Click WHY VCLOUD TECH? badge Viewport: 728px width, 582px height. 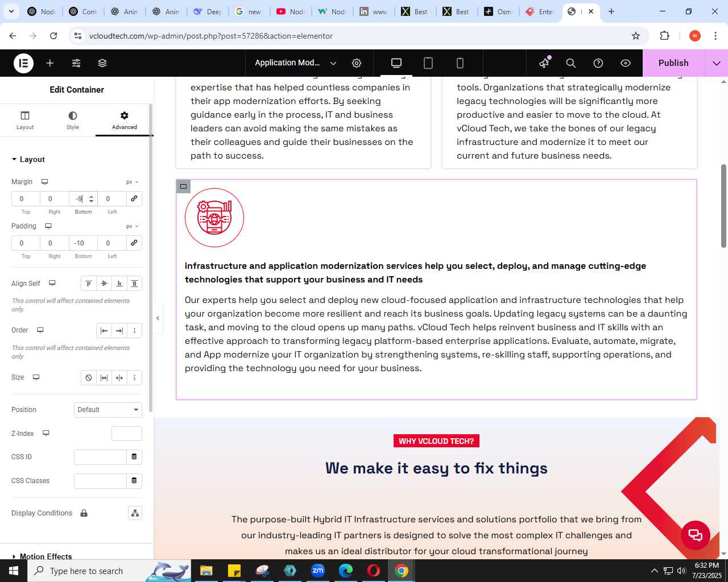coord(436,441)
